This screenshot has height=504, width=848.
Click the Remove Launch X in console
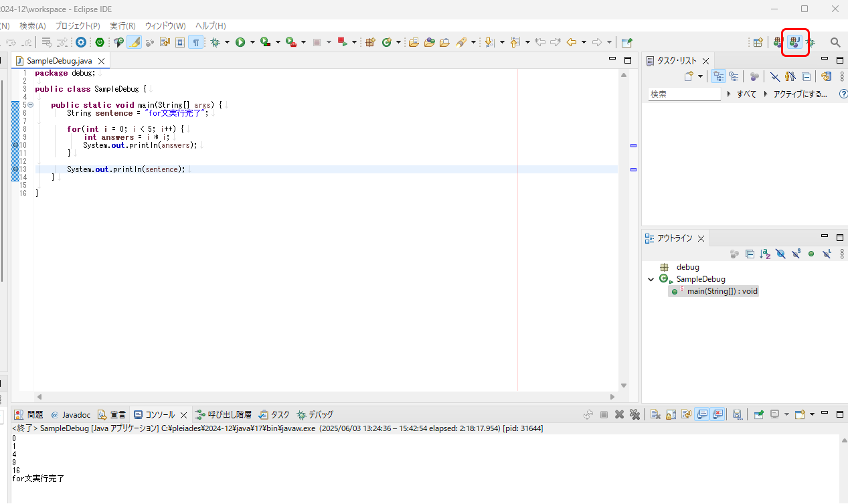coord(619,415)
